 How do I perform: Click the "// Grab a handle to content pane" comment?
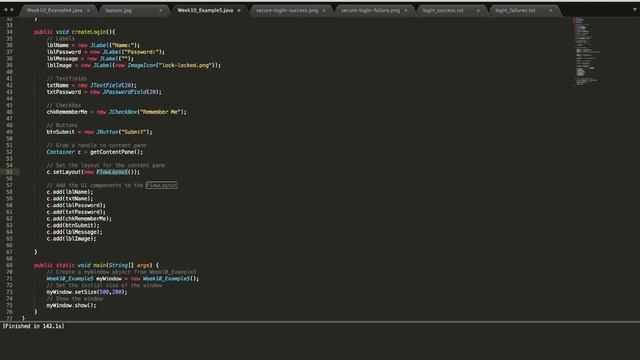click(96, 145)
